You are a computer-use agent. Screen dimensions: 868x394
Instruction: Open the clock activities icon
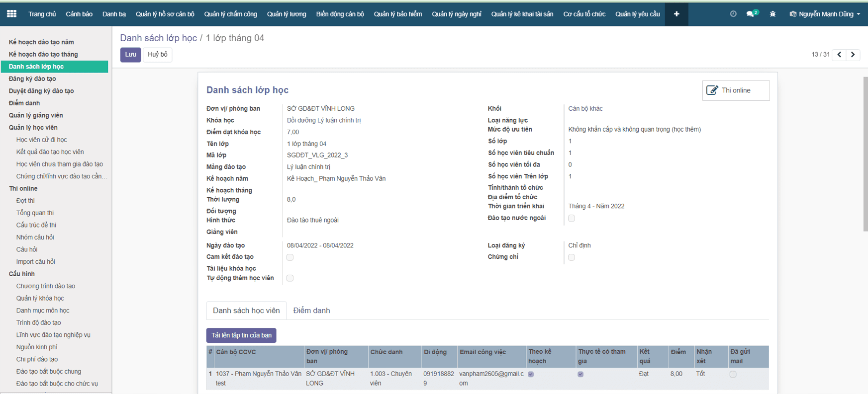[x=733, y=14]
